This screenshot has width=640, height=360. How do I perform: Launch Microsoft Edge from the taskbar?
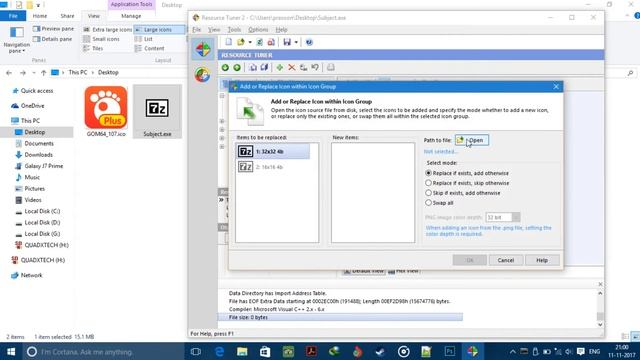coord(219,351)
